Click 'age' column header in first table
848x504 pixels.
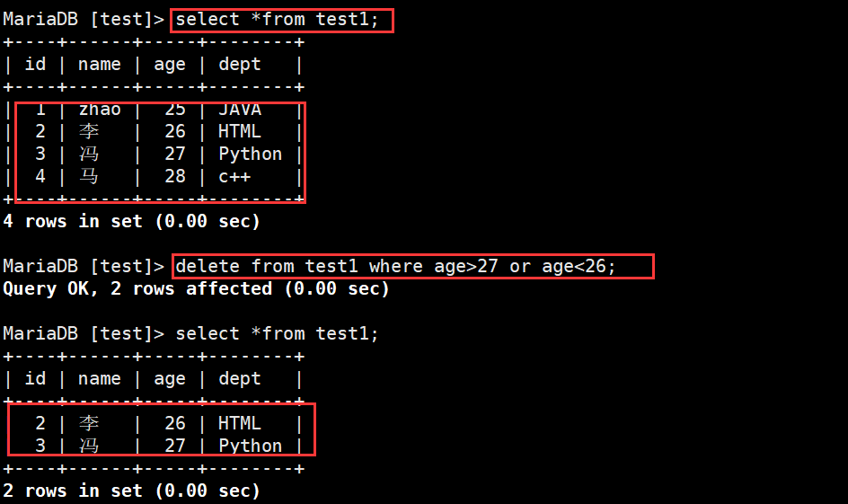169,66
